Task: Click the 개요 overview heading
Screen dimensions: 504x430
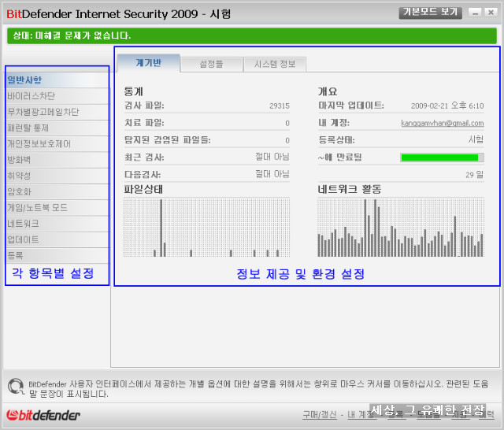Action: click(x=328, y=91)
